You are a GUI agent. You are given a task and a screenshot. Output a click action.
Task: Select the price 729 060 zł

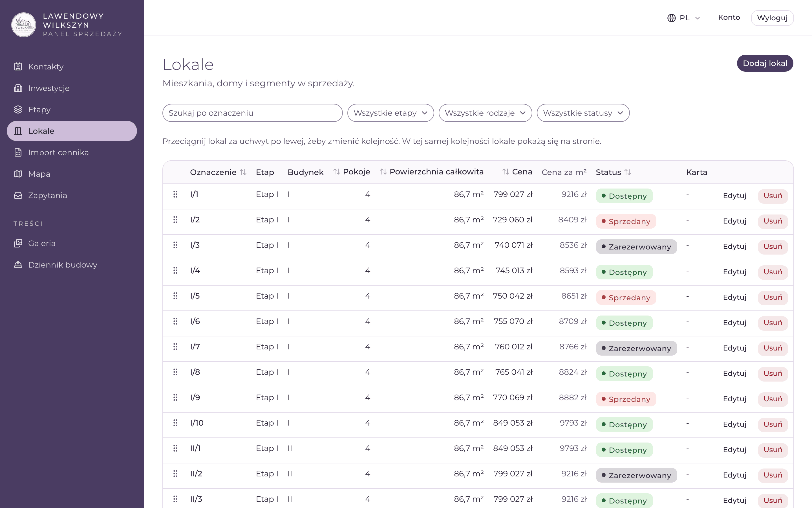(x=512, y=220)
